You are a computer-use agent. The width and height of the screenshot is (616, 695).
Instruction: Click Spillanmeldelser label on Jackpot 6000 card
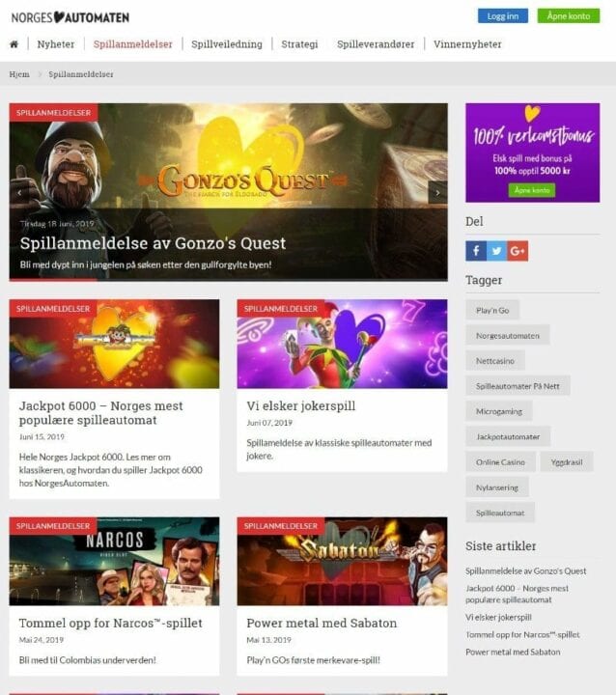pos(53,309)
